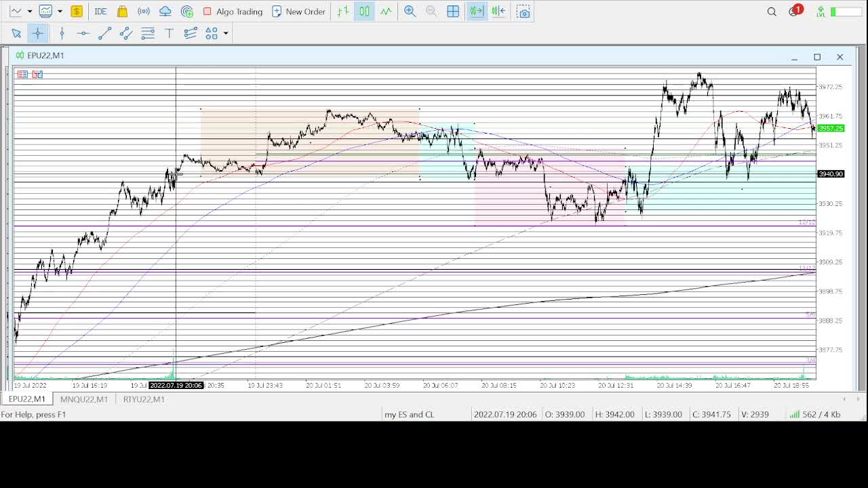Viewport: 868px width, 488px height.
Task: Click the open price O: 3939.00 value
Action: (565, 414)
